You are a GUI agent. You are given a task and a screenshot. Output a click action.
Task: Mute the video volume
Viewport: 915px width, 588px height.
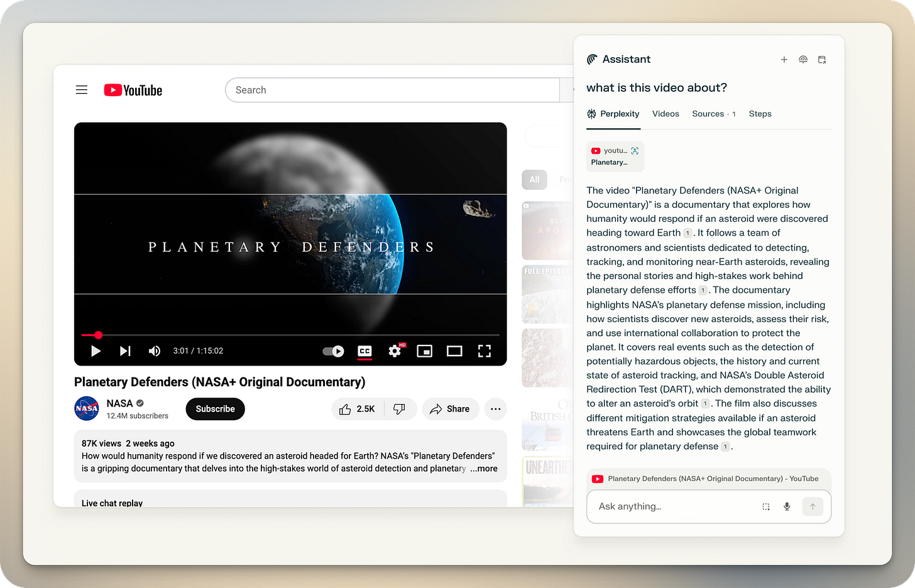154,351
